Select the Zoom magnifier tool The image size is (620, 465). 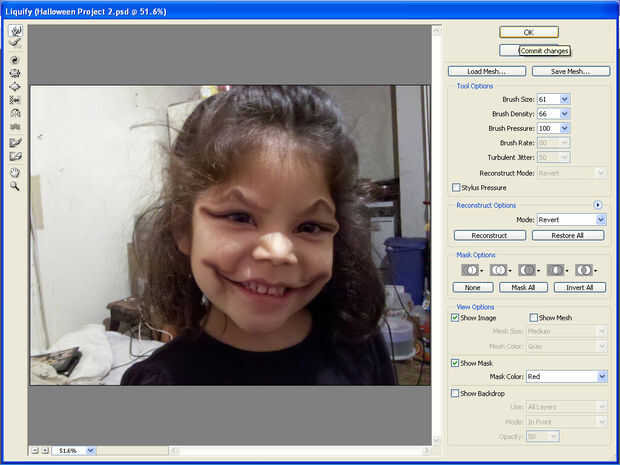tap(15, 186)
